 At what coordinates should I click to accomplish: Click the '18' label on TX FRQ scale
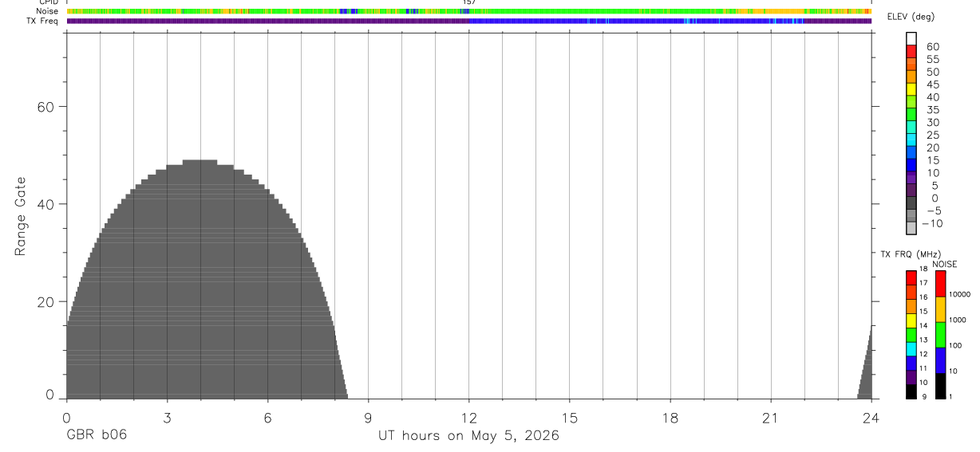923,269
